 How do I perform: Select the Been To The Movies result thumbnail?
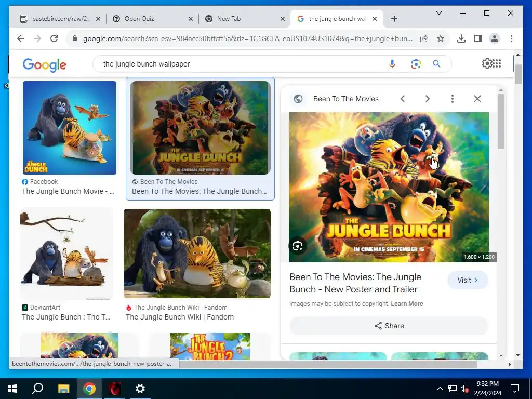point(200,128)
